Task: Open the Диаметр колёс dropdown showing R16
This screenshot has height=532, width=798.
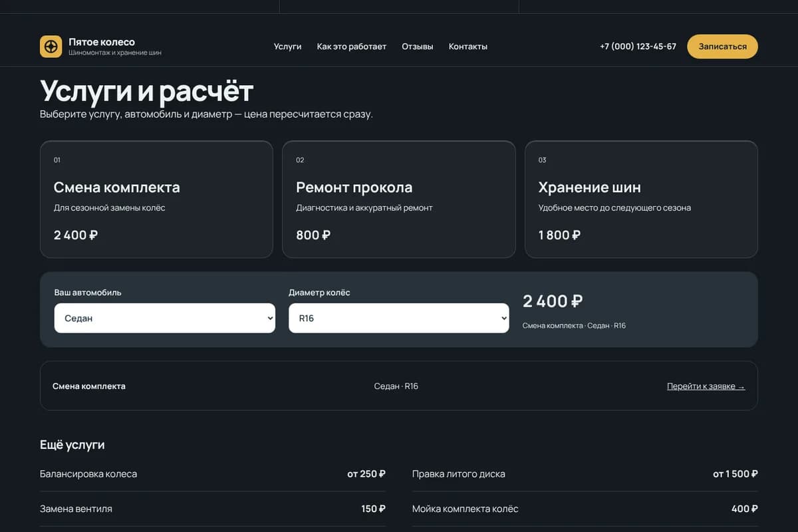Action: coord(399,318)
